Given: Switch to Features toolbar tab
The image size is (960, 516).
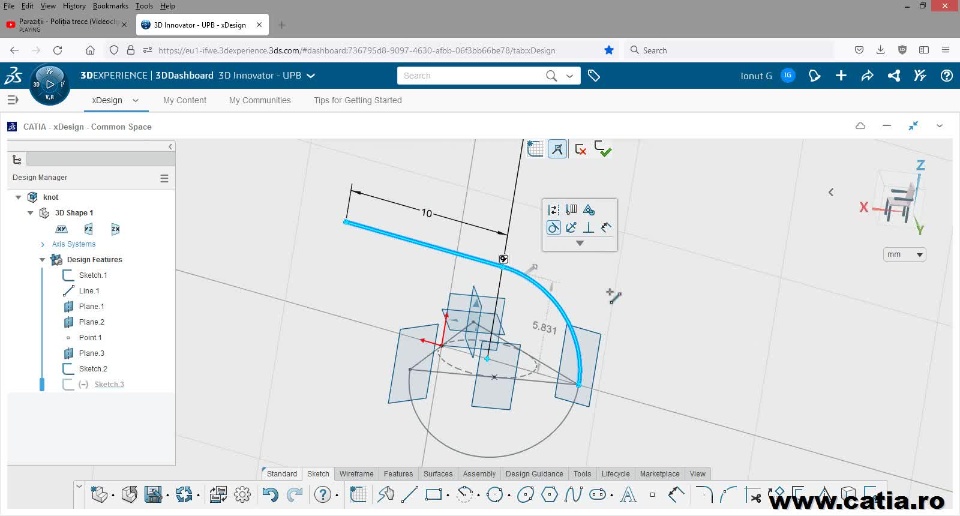Looking at the screenshot, I should tap(398, 474).
